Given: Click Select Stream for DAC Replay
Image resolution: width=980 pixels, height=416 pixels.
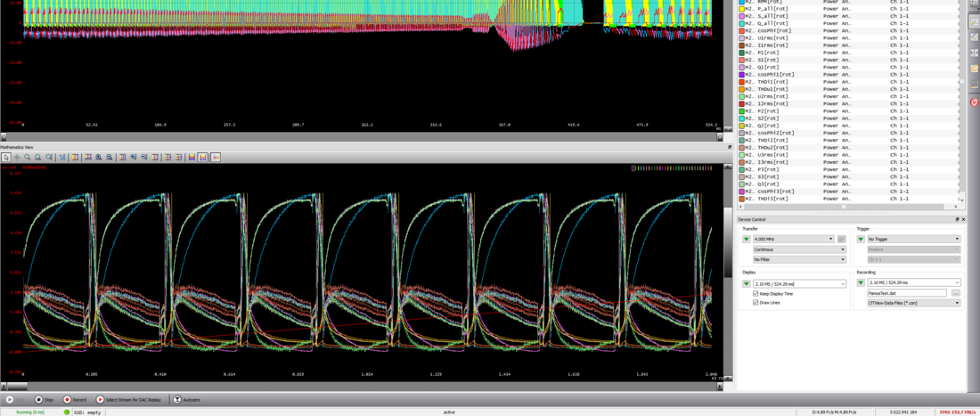Looking at the screenshot, I should point(131,400).
